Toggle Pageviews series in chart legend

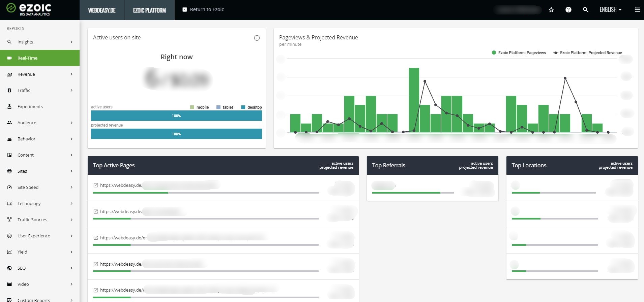pyautogui.click(x=519, y=53)
